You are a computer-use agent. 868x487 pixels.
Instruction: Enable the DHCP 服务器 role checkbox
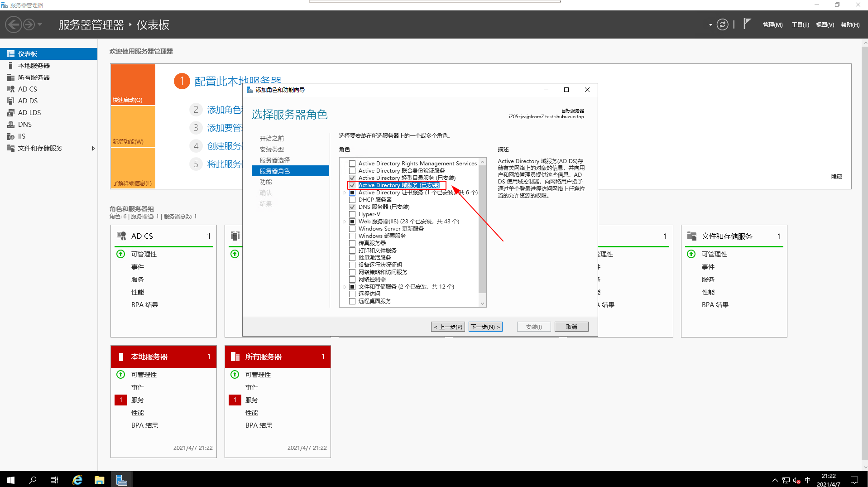(352, 199)
